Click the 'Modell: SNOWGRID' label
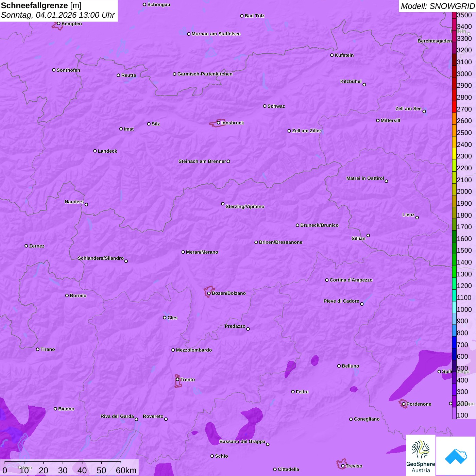The width and height of the screenshot is (476, 476). 438,6
